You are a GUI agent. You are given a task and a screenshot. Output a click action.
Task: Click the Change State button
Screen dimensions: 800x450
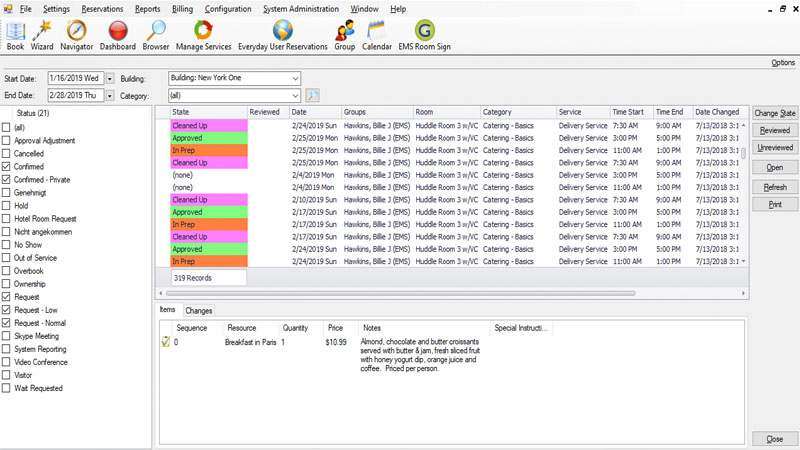pos(774,113)
